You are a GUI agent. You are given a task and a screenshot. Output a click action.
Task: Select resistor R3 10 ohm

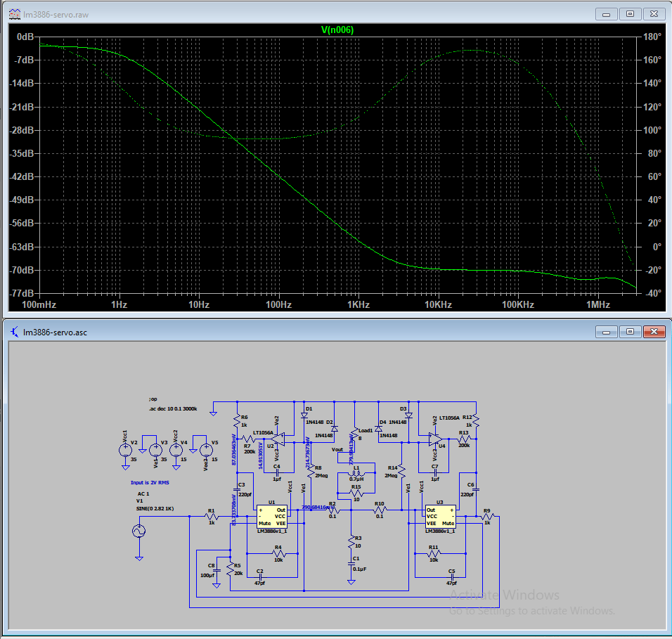[x=351, y=543]
